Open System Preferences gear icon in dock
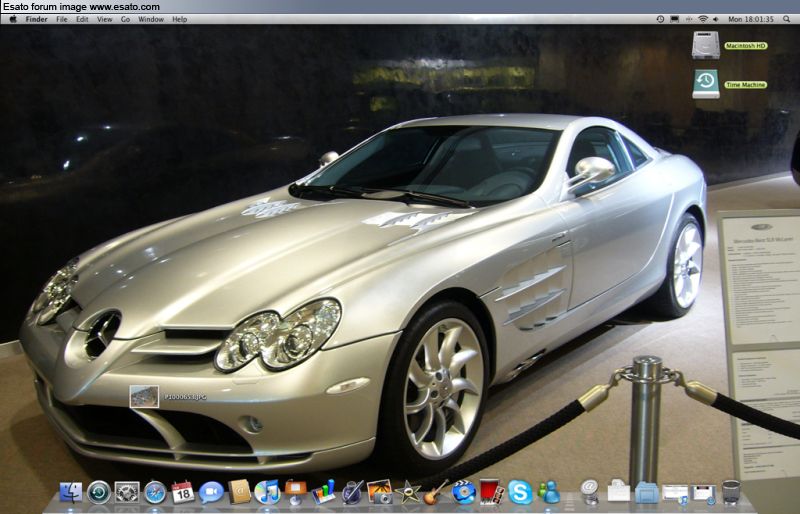This screenshot has width=800, height=514. click(127, 493)
